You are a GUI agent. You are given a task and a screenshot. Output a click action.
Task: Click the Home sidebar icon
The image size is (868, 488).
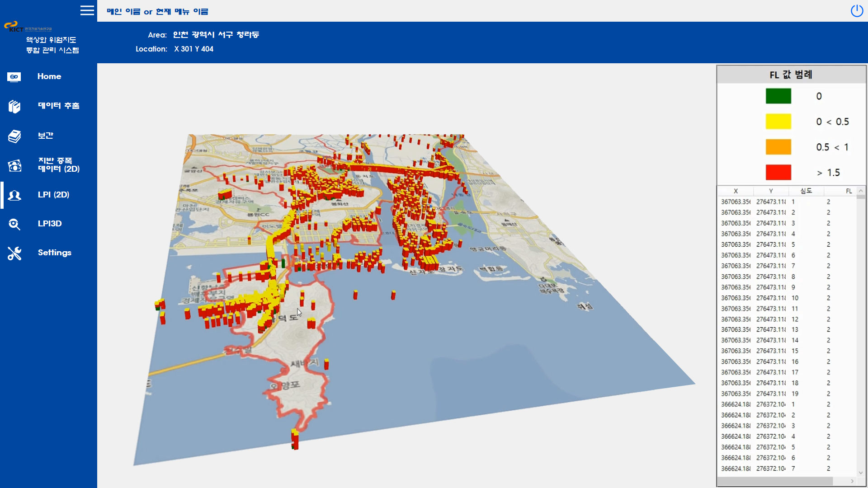pyautogui.click(x=14, y=77)
